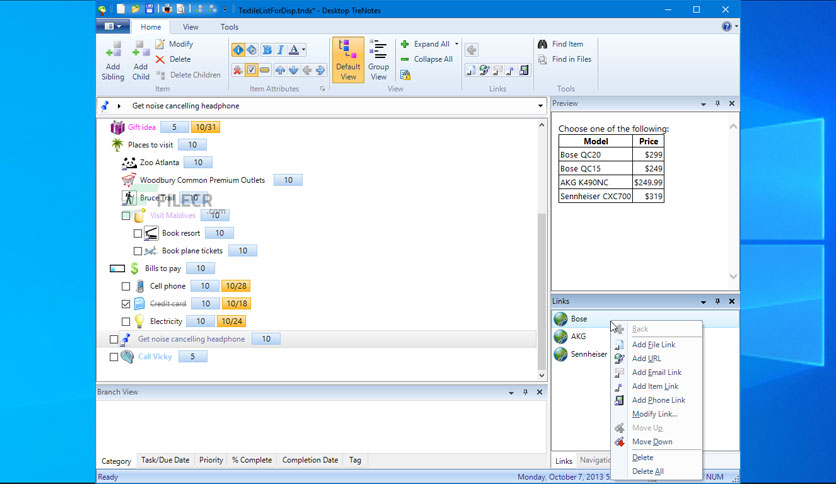
Task: Toggle Italic formatting in Item Attributes
Action: pyautogui.click(x=280, y=50)
